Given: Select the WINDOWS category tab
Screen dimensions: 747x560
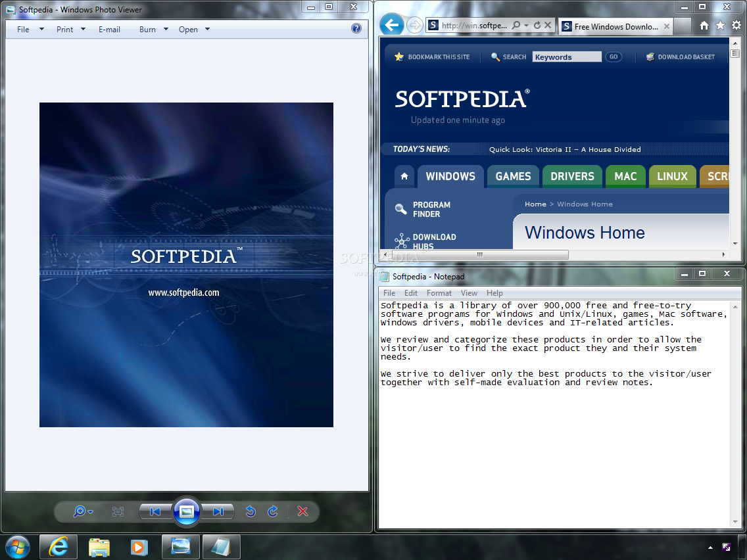Looking at the screenshot, I should point(450,176).
